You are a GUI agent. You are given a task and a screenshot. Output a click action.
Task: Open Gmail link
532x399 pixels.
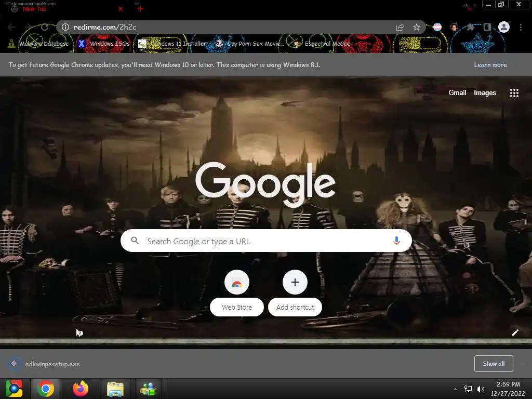pos(457,92)
